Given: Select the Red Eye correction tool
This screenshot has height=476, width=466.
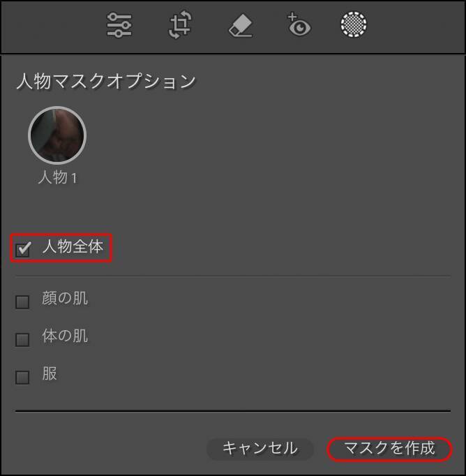Looking at the screenshot, I should (x=299, y=24).
